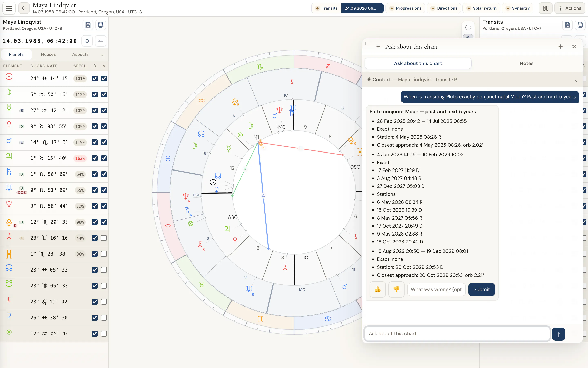Uncheck Pluto A column checkbox

tap(104, 222)
